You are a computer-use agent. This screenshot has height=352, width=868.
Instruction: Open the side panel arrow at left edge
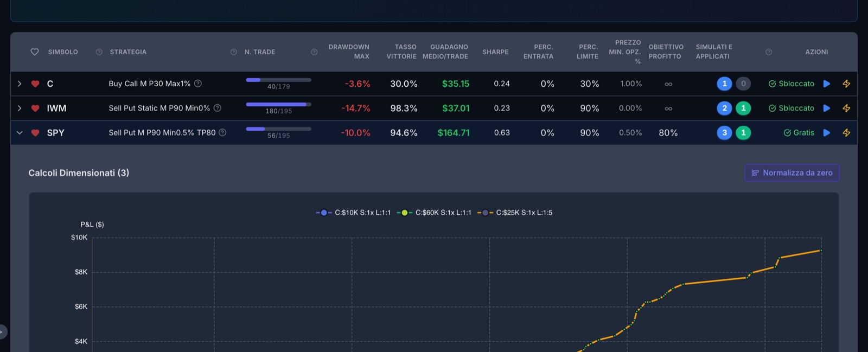[2, 331]
